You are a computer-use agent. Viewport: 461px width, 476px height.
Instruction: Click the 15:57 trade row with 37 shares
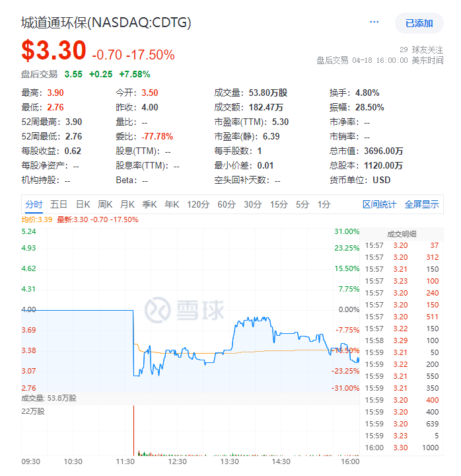pos(402,245)
